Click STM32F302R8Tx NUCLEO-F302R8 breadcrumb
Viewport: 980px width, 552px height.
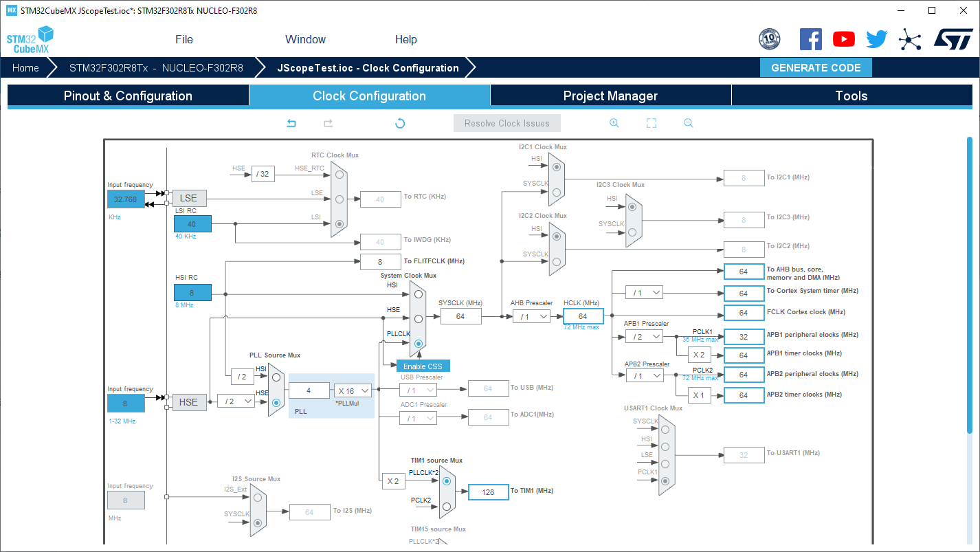156,67
